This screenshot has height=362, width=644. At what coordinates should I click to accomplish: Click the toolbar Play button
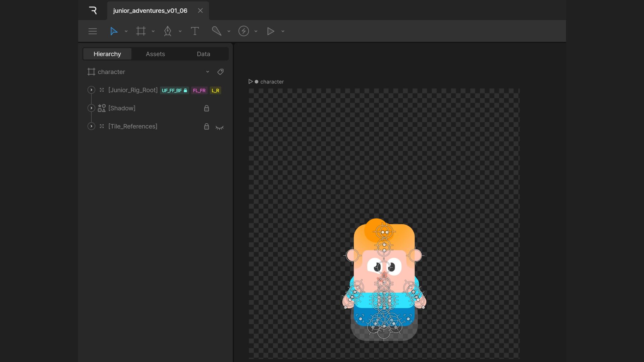tap(270, 31)
